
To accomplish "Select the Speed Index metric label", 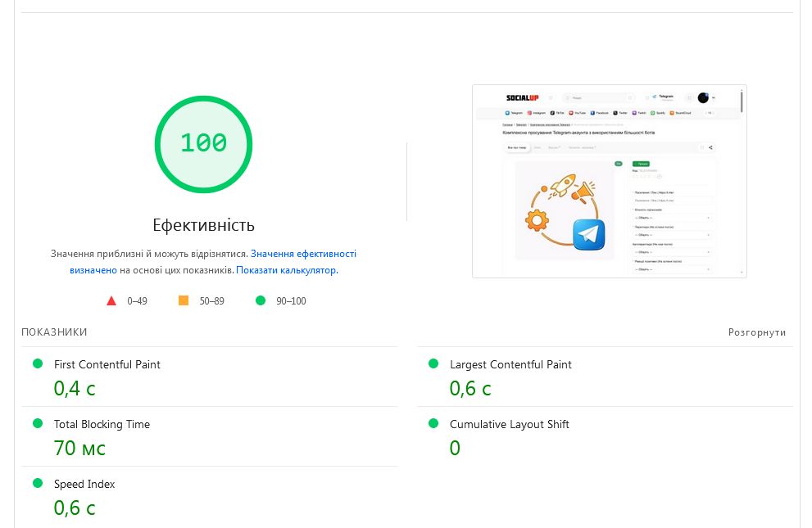I will click(x=84, y=484).
